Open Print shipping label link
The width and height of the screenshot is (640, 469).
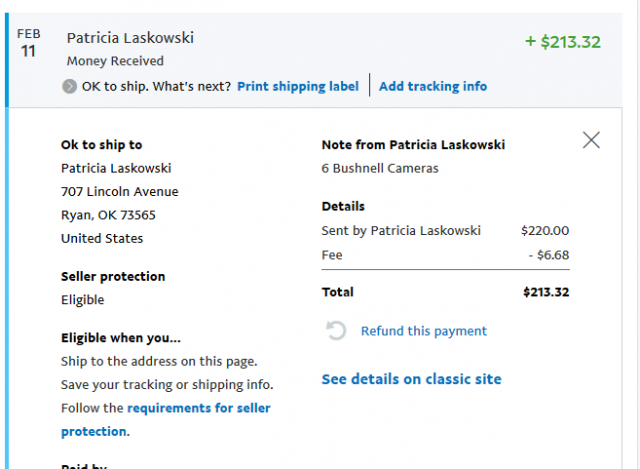(x=298, y=87)
